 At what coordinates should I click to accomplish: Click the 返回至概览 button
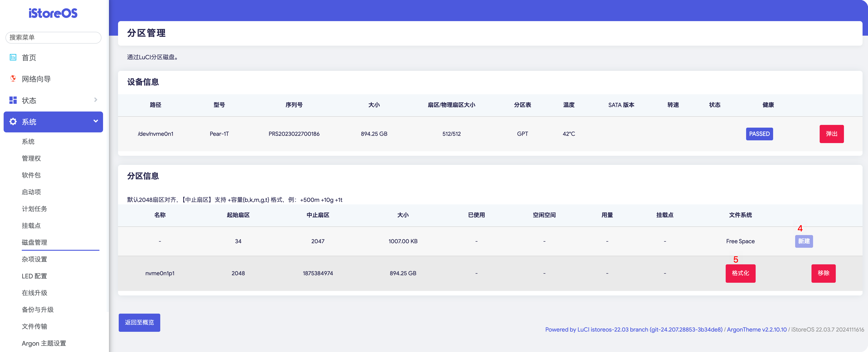click(x=139, y=323)
